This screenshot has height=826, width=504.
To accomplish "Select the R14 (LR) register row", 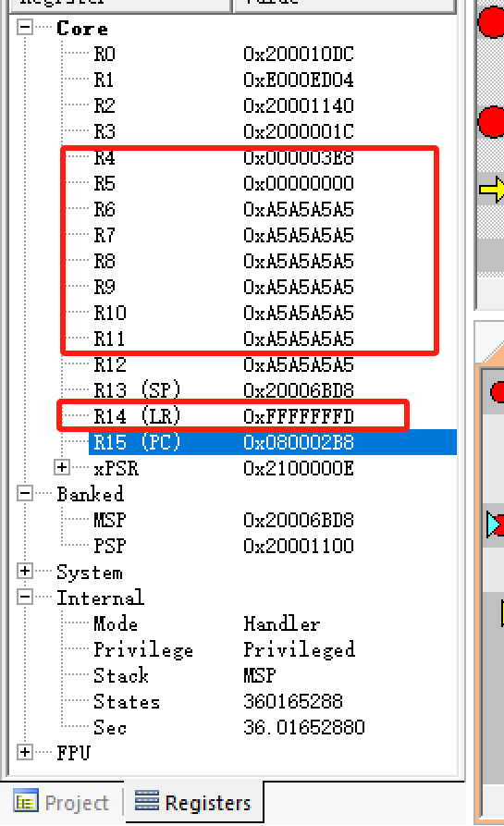I will click(233, 416).
